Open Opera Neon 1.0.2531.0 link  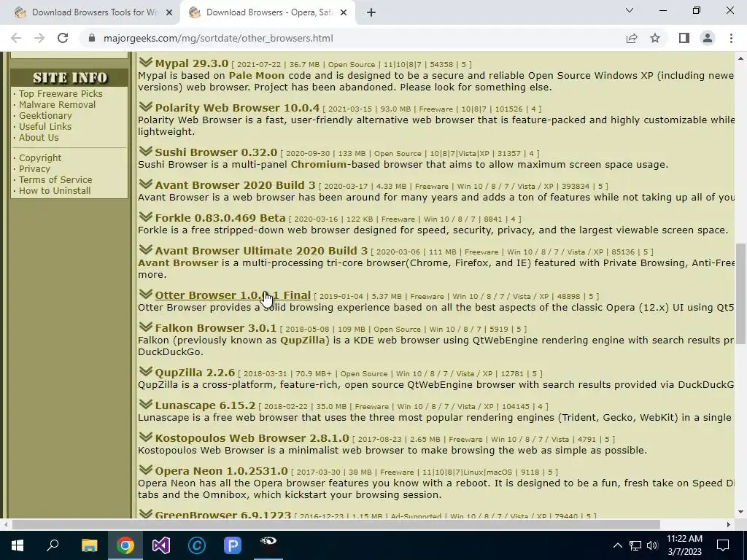(221, 471)
